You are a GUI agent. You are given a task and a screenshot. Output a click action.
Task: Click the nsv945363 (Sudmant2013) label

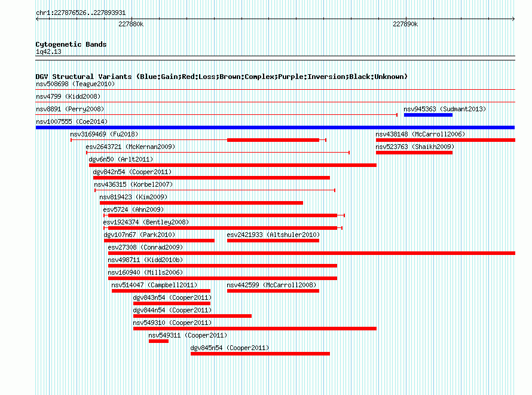445,109
